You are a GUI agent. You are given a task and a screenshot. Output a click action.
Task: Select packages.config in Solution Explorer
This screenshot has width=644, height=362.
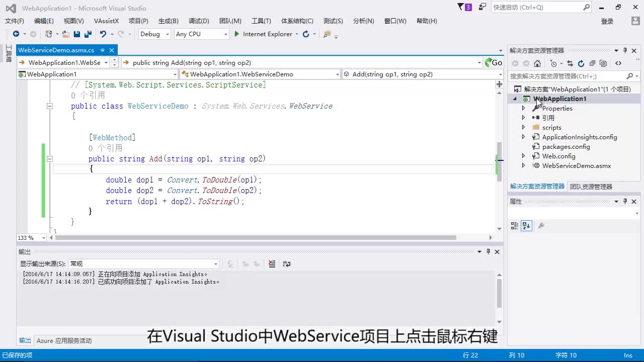tap(566, 146)
